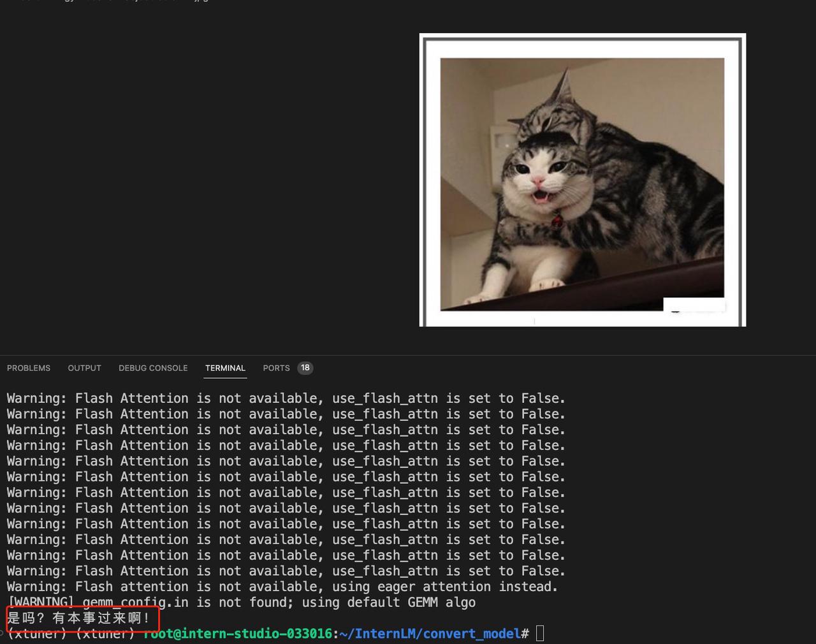Click the first Flash Attention warning line
Viewport: 816px width, 644px height.
pos(286,399)
